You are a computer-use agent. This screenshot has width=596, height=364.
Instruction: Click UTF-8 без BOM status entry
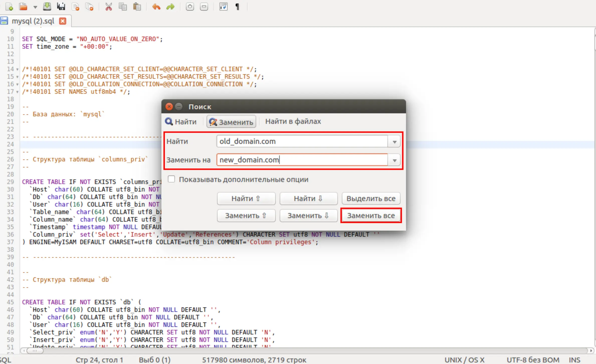(533, 360)
